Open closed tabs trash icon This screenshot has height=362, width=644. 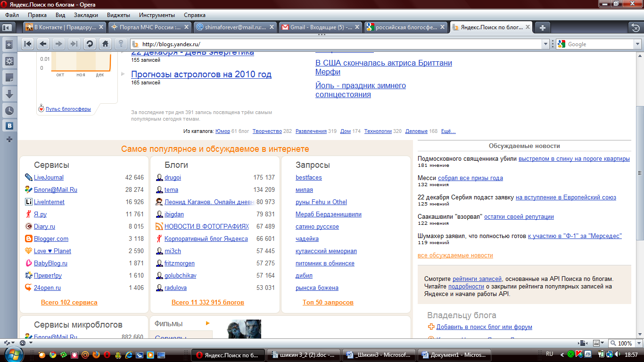pos(635,27)
